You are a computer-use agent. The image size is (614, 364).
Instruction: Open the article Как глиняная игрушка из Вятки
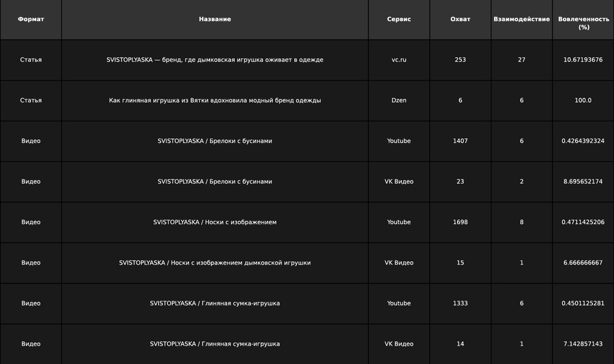click(x=215, y=100)
